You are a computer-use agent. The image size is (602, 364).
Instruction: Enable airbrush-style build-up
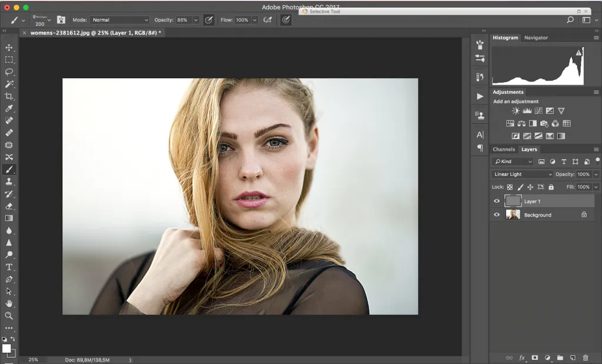pyautogui.click(x=267, y=20)
